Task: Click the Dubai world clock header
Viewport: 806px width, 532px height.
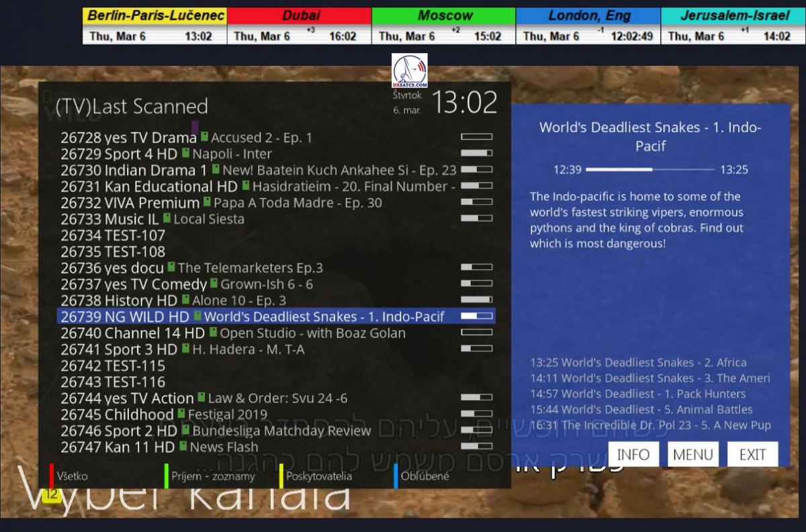Action: click(299, 15)
